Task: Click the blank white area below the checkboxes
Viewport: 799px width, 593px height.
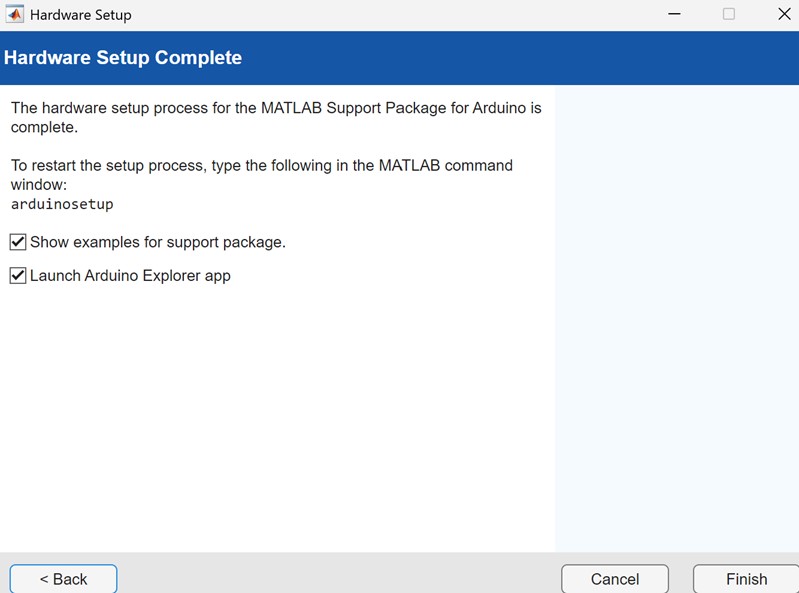Action: click(277, 420)
